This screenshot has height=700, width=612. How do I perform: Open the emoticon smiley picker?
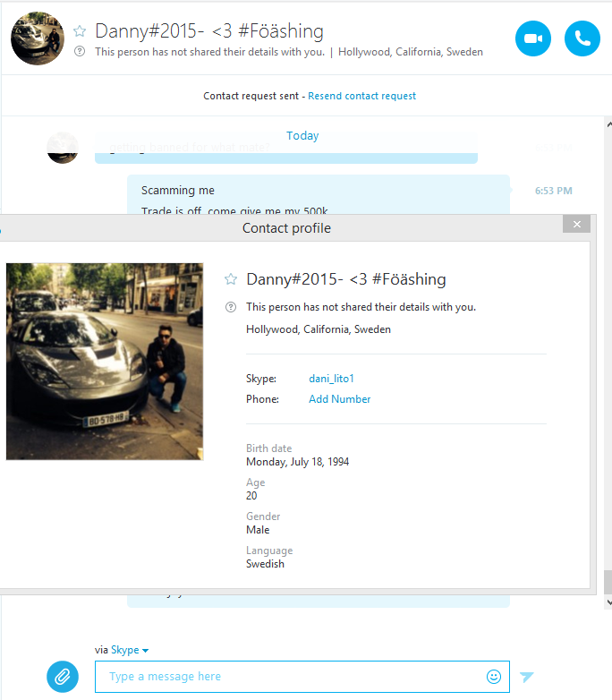[x=494, y=677]
